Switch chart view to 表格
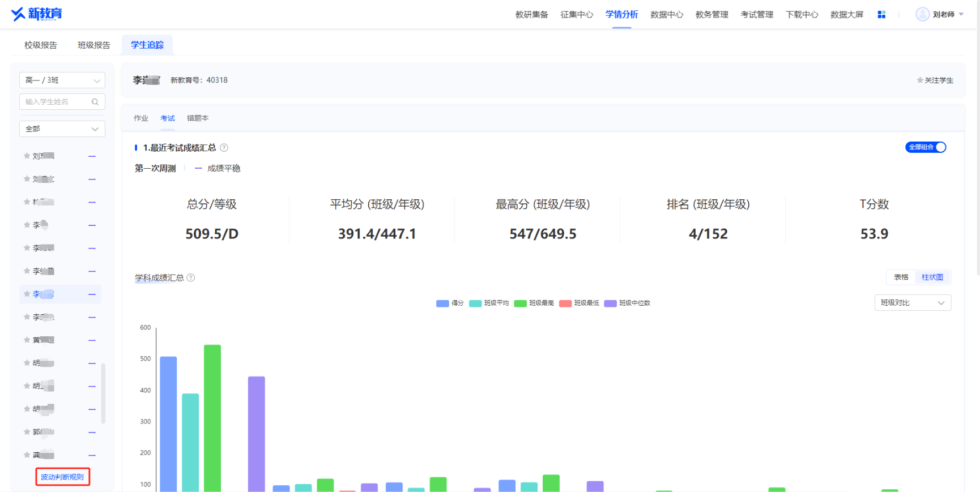This screenshot has height=492, width=980. coord(901,277)
